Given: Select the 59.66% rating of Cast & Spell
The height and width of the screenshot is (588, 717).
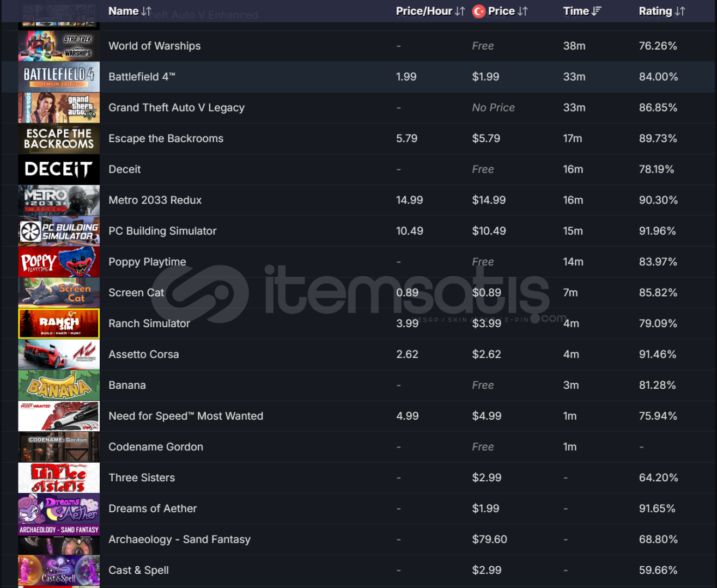Looking at the screenshot, I should pos(658,571).
